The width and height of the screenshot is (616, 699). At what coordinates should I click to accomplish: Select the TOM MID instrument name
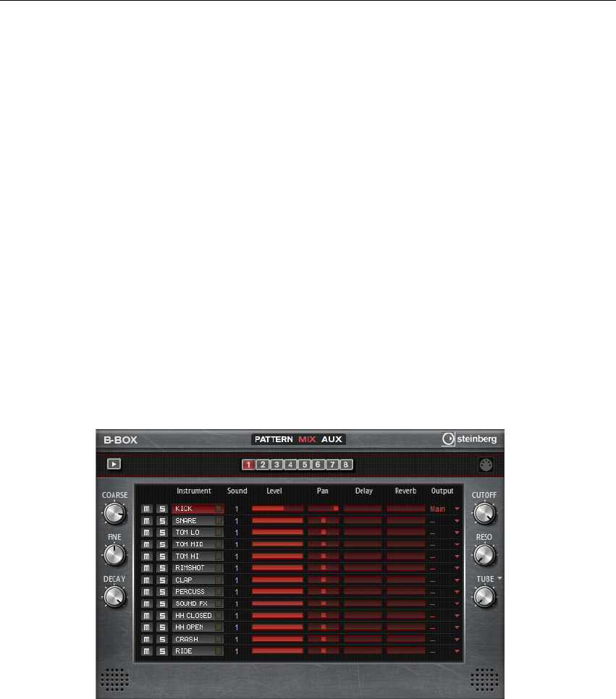pyautogui.click(x=189, y=544)
